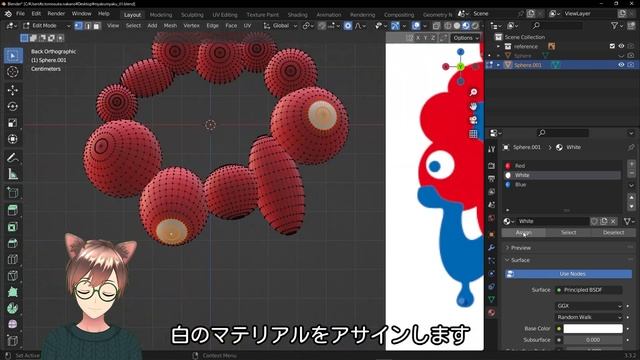Open Mesh menu in viewport header
The height and width of the screenshot is (360, 640).
(170, 26)
